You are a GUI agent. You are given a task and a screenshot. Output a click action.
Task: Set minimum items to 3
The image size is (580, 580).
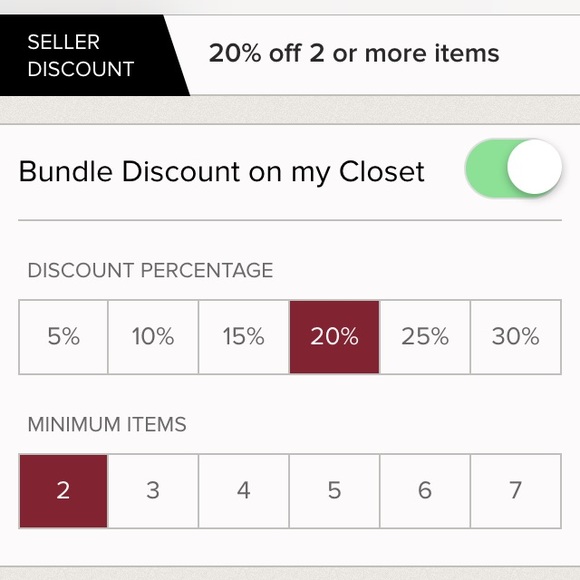point(153,491)
